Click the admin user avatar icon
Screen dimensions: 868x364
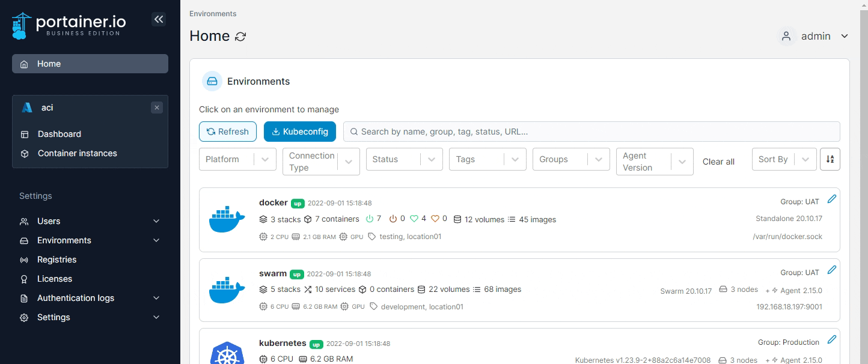coord(786,36)
